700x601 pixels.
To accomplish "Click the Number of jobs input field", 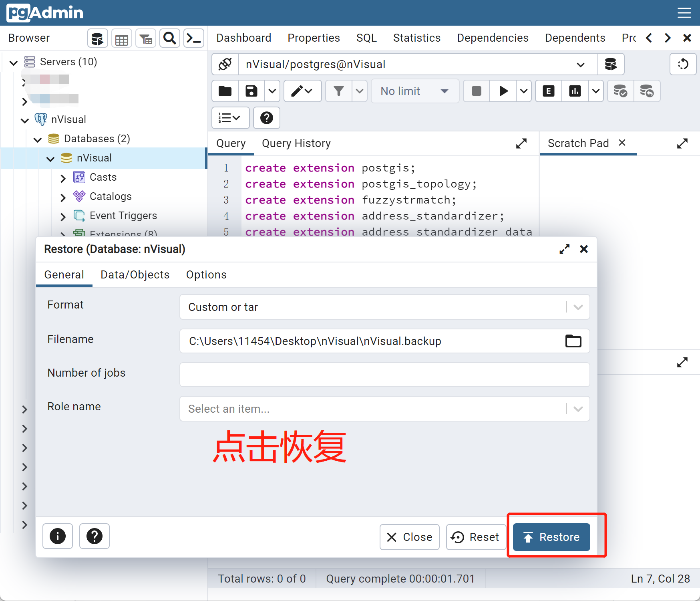I will [x=384, y=375].
